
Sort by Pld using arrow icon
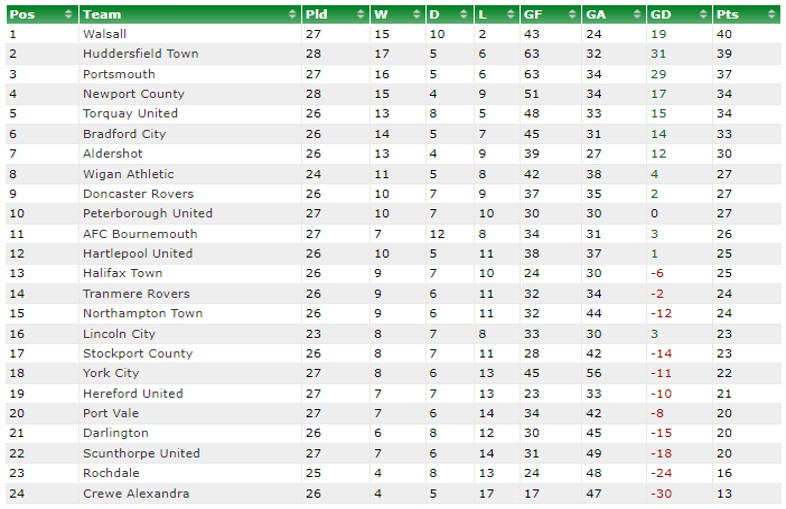point(360,15)
